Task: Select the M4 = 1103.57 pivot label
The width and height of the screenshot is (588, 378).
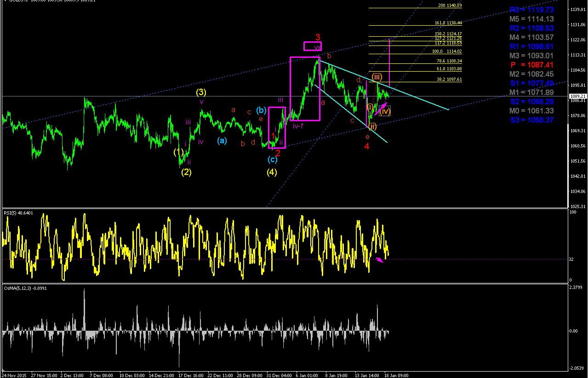Action: coord(531,37)
